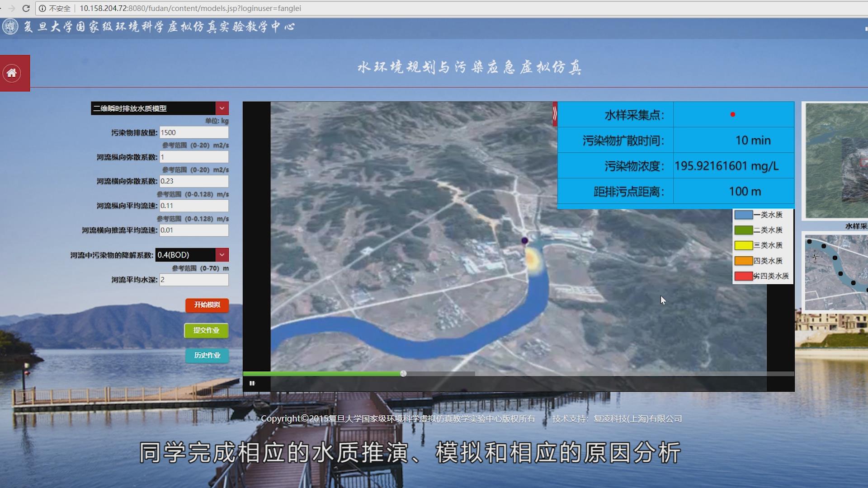This screenshot has height=488, width=868.
Task: Click the Fudan University logo emblem
Action: pyautogui.click(x=10, y=27)
